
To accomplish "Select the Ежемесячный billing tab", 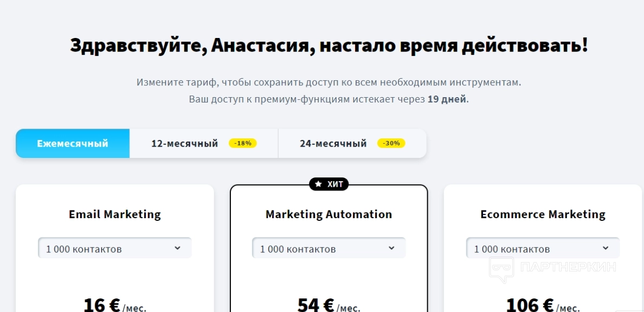I will tap(73, 144).
